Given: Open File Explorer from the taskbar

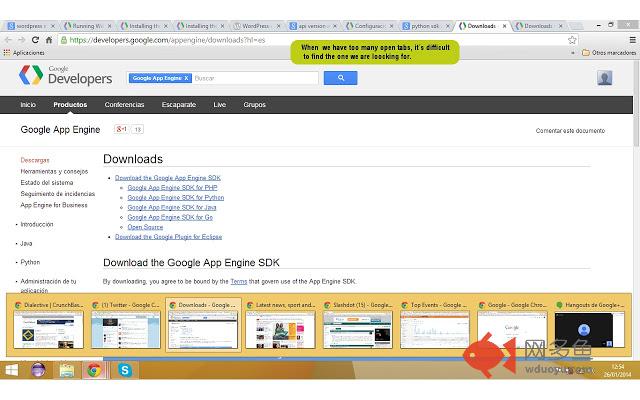Looking at the screenshot, I should 67,370.
